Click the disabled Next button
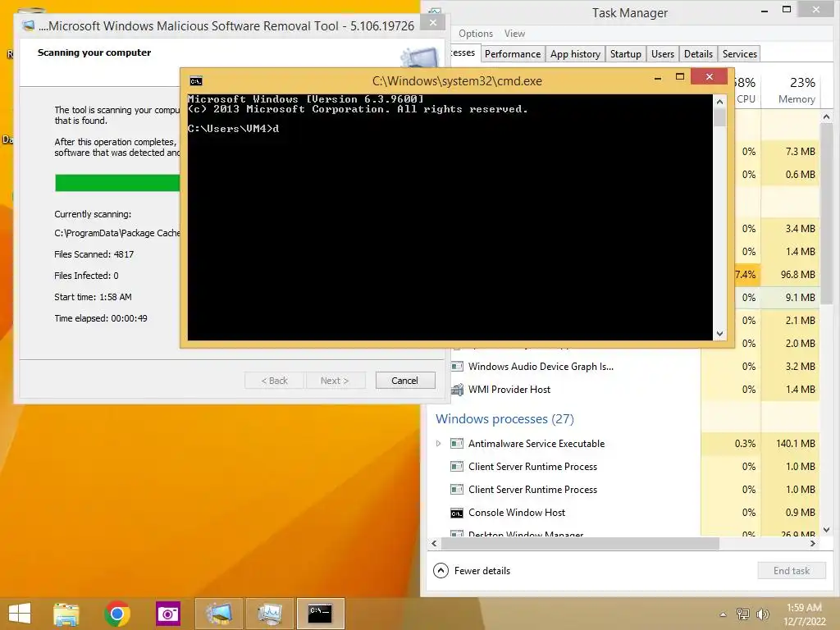Screen dimensions: 840x630 [x=335, y=381]
